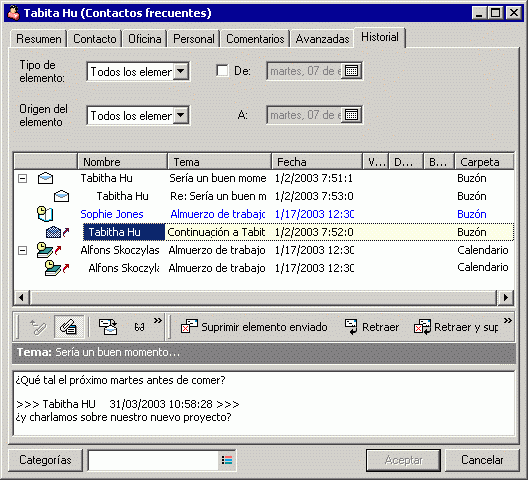Click the B... column header
The height and width of the screenshot is (480, 528).
(x=439, y=162)
